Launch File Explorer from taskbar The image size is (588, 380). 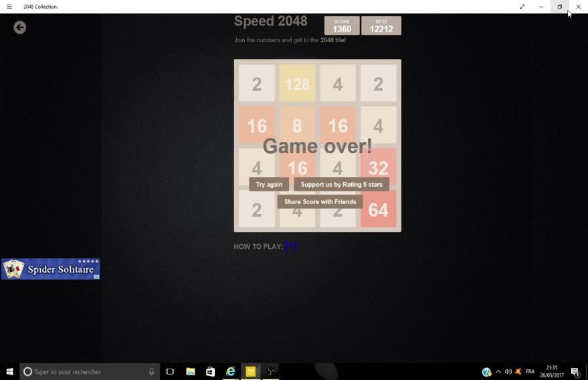[x=191, y=371]
